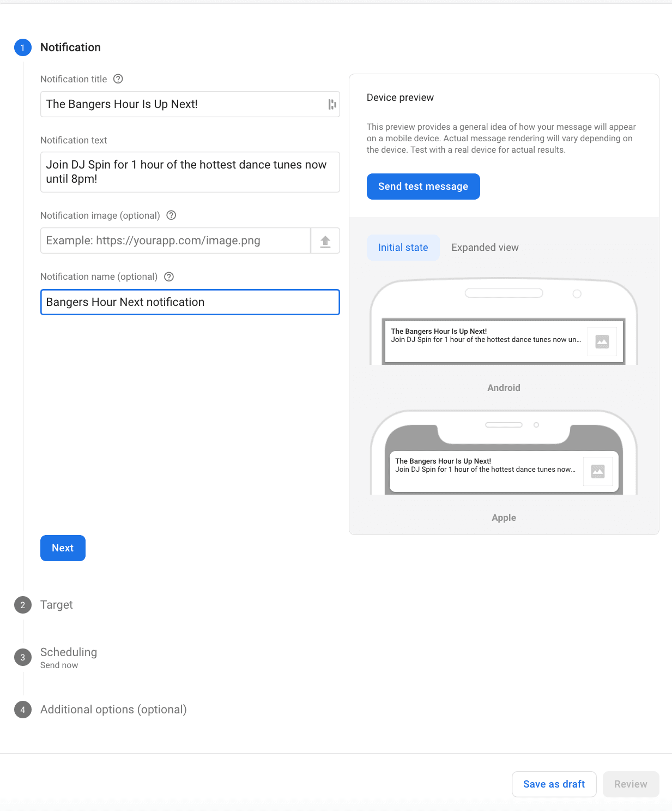Click the image upload icon

pyautogui.click(x=325, y=241)
